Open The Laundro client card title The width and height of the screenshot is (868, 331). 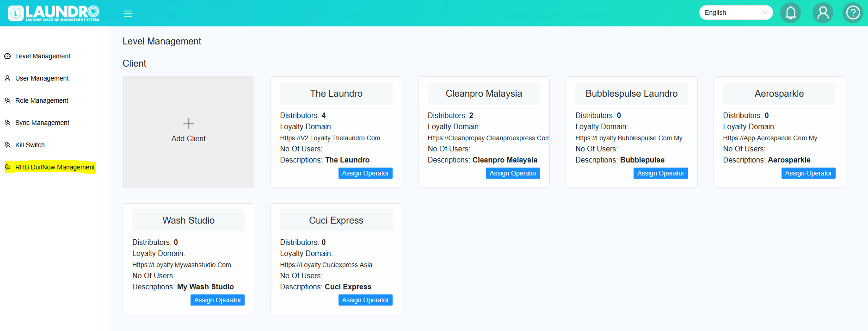point(336,94)
